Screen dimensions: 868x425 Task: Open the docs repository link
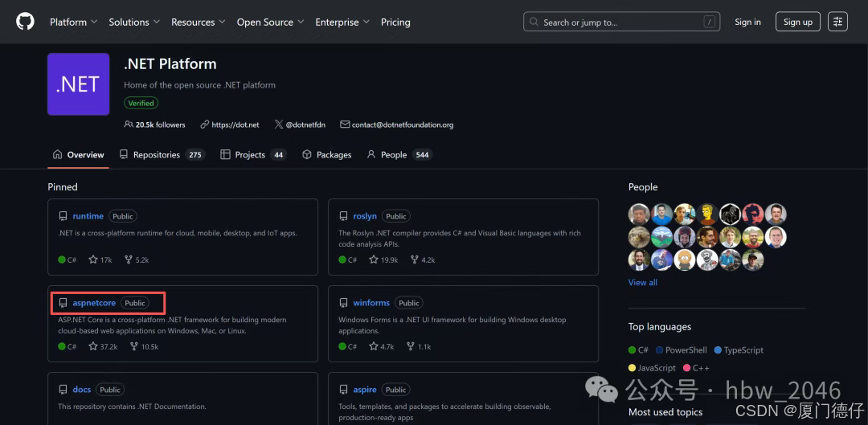(82, 390)
